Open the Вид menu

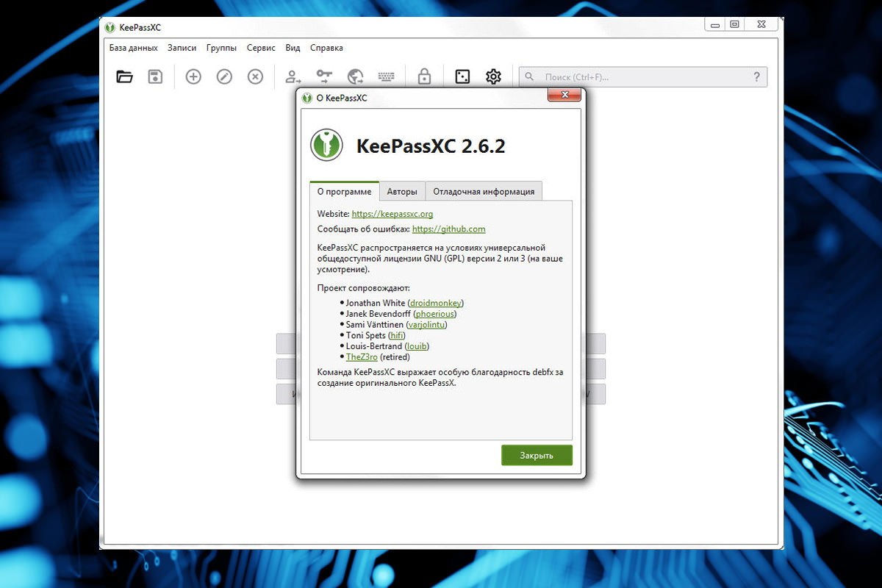point(293,48)
